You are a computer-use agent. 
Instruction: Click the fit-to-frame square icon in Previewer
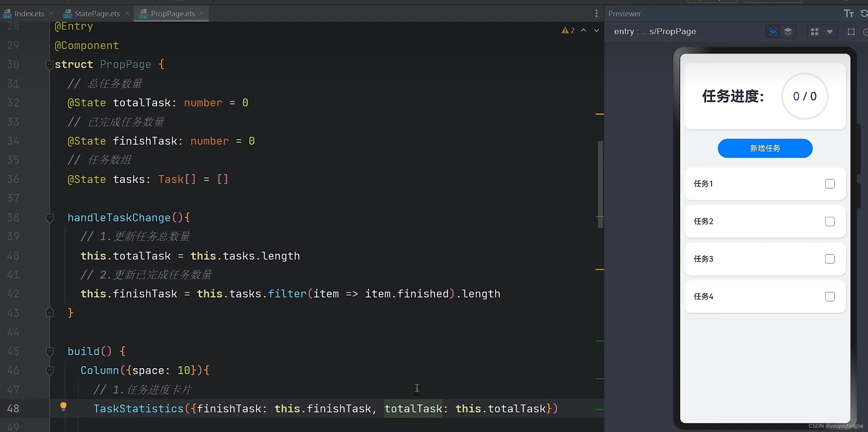(851, 32)
